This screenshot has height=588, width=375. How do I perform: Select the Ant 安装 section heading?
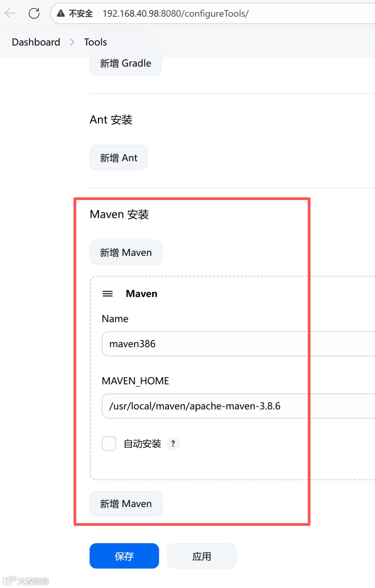tap(111, 120)
